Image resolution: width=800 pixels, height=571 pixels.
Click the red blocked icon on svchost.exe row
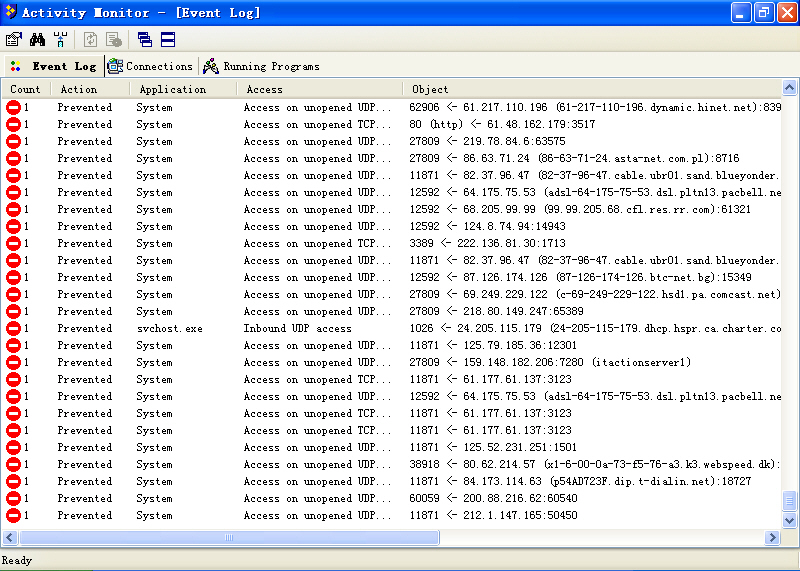(13, 328)
